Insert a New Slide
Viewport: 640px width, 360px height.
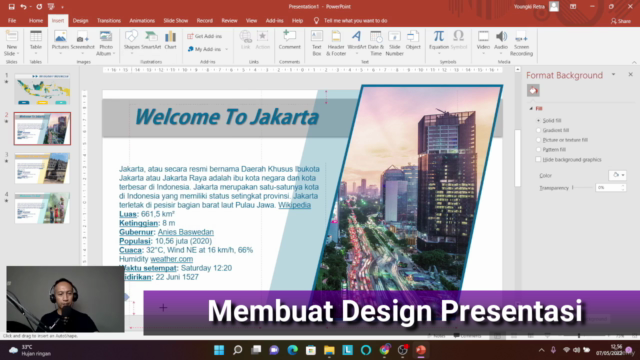(x=11, y=43)
